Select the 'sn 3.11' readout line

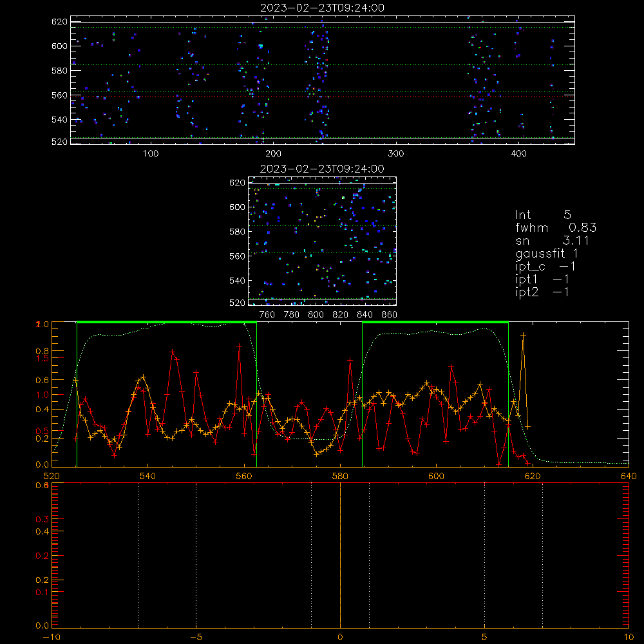click(x=552, y=241)
